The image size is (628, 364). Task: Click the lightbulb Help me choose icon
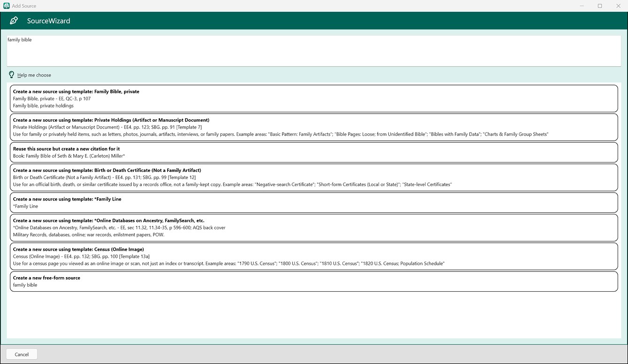12,75
